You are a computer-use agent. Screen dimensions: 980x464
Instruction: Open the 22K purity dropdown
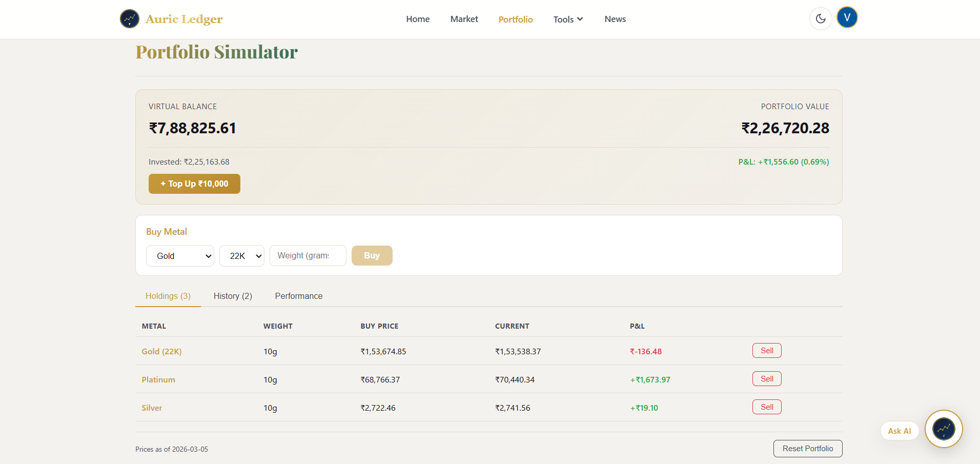(x=241, y=255)
